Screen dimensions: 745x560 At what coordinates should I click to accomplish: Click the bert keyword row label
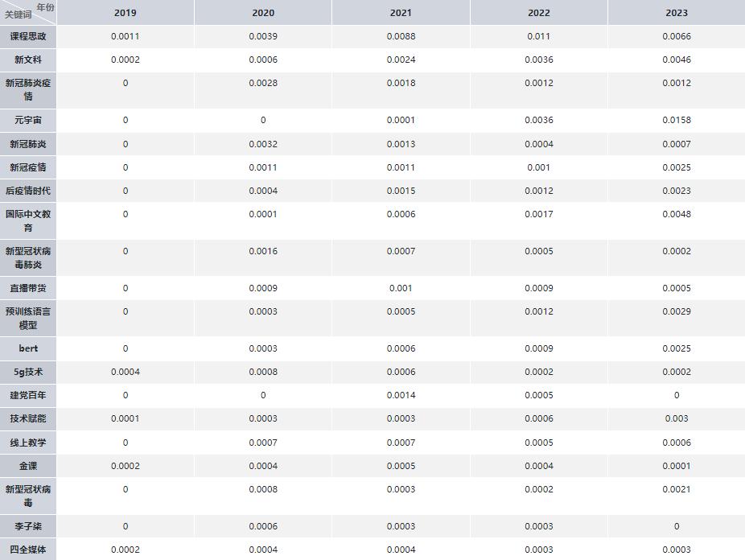28,348
